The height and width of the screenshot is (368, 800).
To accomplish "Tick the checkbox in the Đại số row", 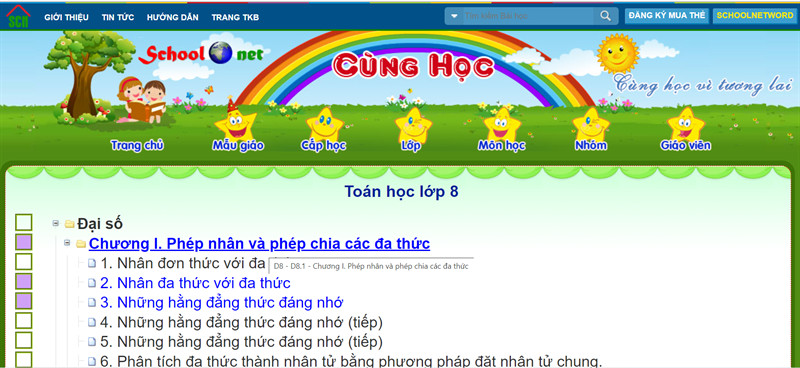I will coord(23,223).
